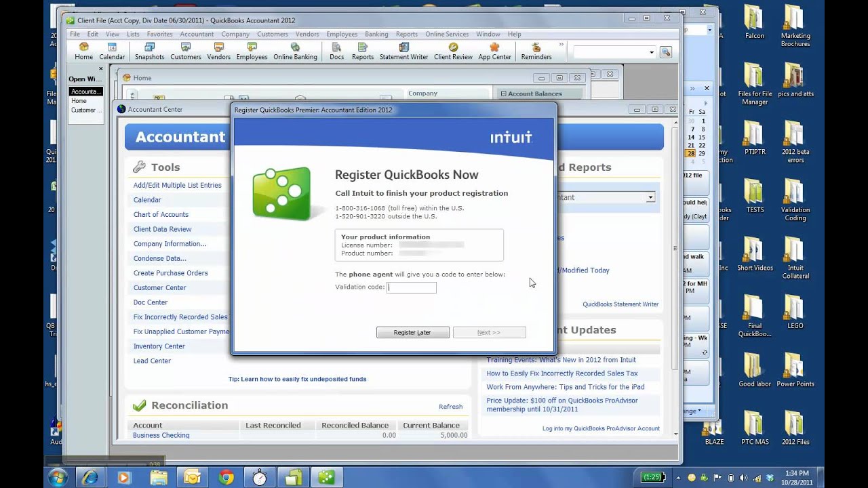This screenshot has height=488, width=868.
Task: Open Work From Anywhere iPad tips link
Action: tap(566, 387)
